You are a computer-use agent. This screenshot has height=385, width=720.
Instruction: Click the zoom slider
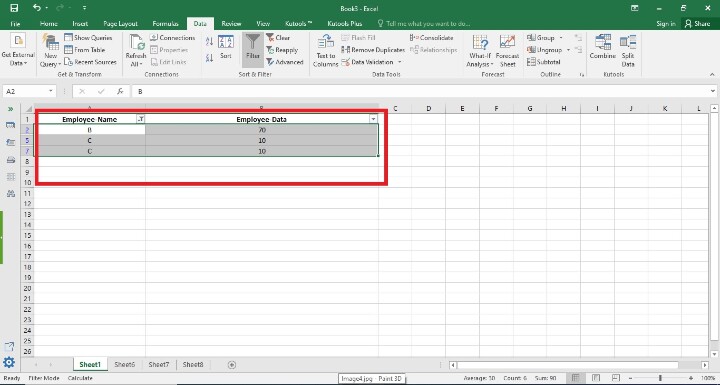660,378
